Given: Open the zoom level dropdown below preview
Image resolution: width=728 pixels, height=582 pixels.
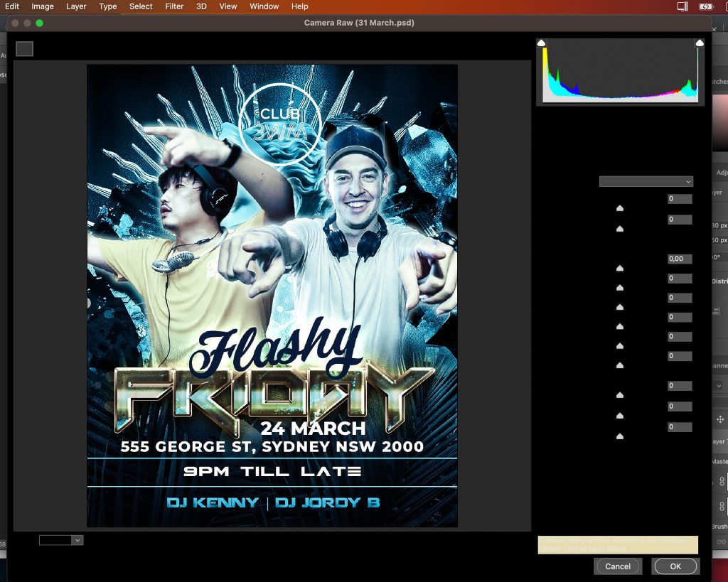Looking at the screenshot, I should (x=61, y=540).
